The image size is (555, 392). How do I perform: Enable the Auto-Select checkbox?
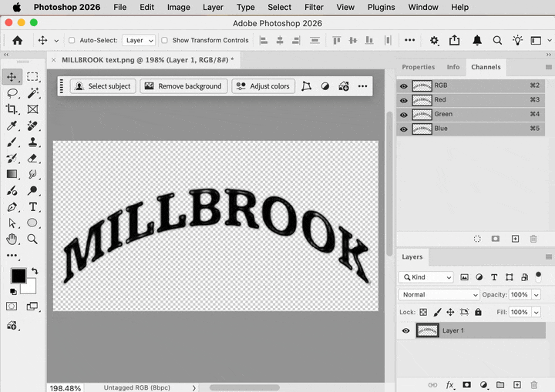point(72,40)
